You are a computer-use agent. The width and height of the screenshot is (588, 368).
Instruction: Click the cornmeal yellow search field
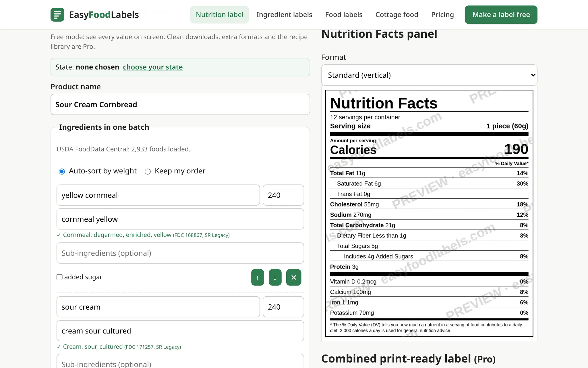tap(180, 219)
